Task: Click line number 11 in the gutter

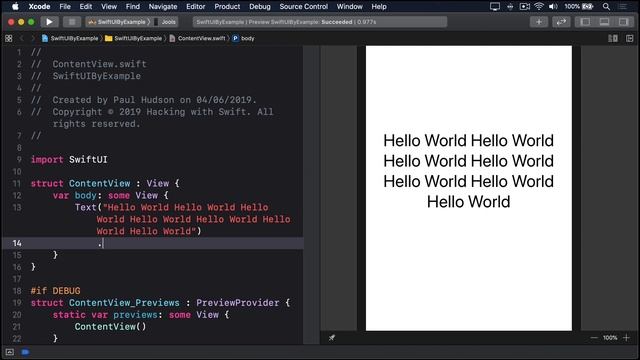Action: [17, 184]
